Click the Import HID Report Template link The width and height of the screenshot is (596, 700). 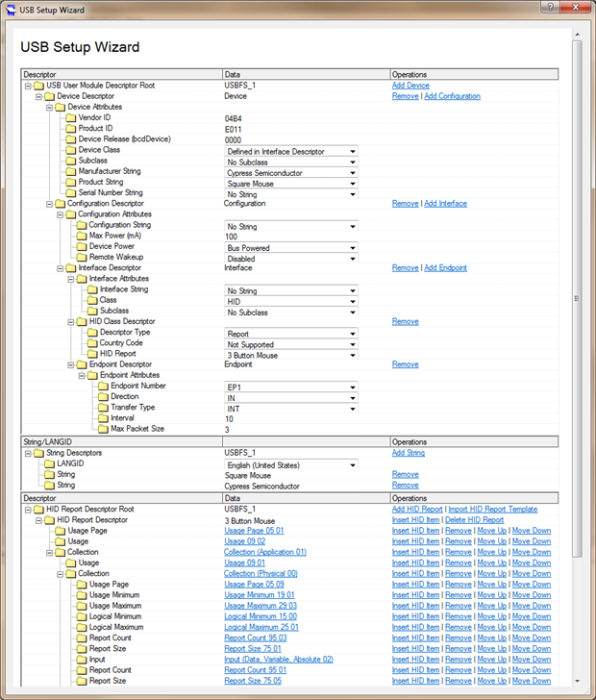tap(492, 509)
